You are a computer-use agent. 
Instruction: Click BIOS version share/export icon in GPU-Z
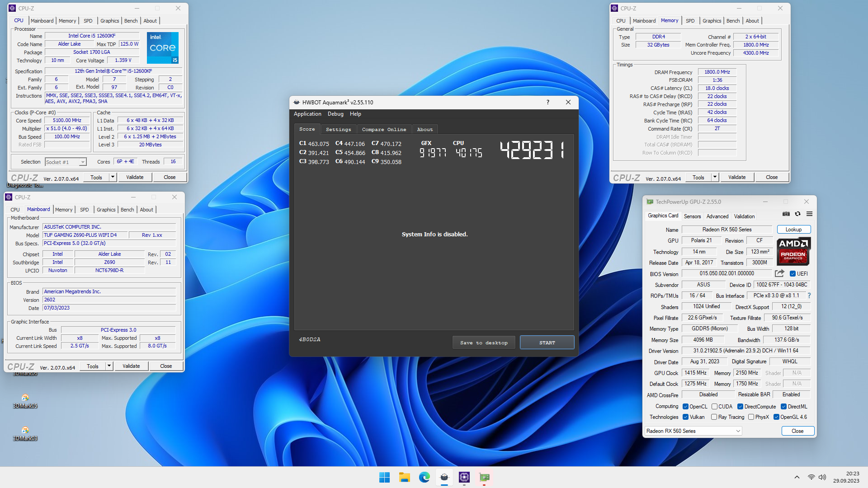779,273
